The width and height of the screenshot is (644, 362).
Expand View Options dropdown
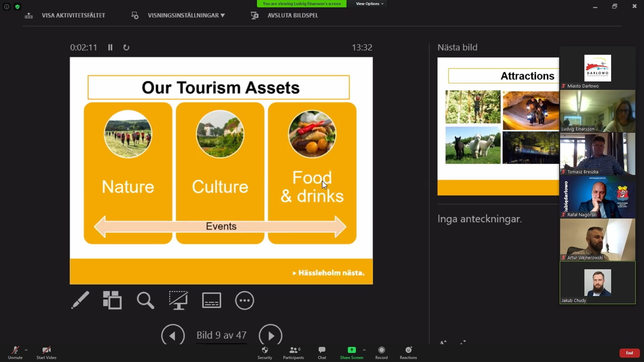point(369,4)
